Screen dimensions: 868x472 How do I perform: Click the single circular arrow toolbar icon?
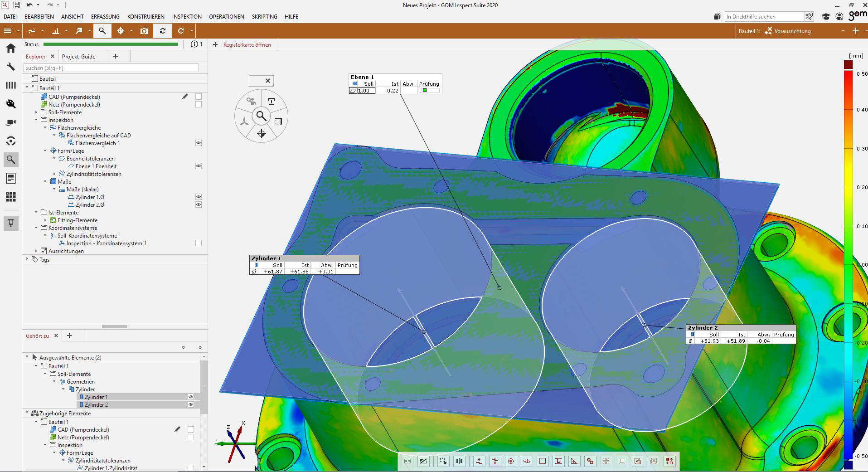click(x=181, y=31)
